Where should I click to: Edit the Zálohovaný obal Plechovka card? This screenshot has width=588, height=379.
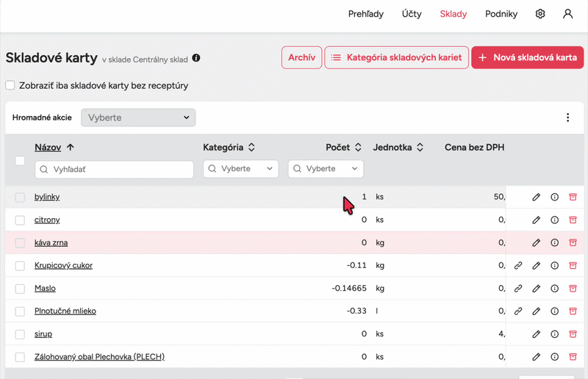point(537,357)
